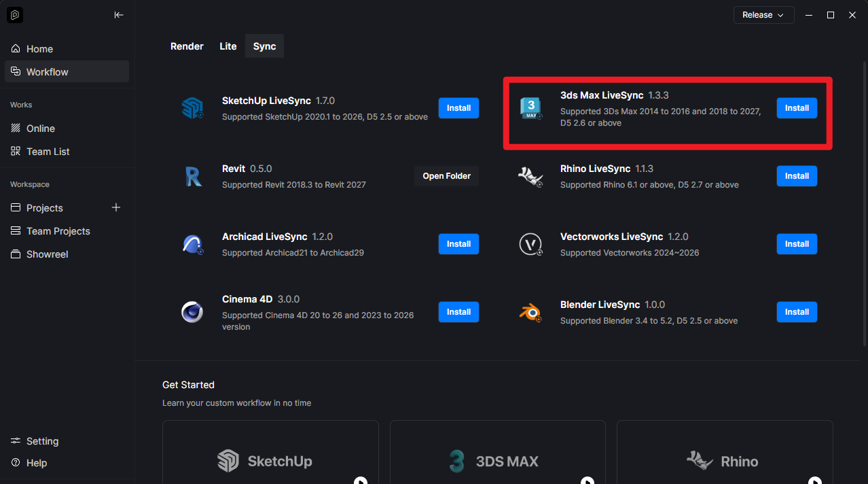Click the Team Projects icon

tap(16, 231)
